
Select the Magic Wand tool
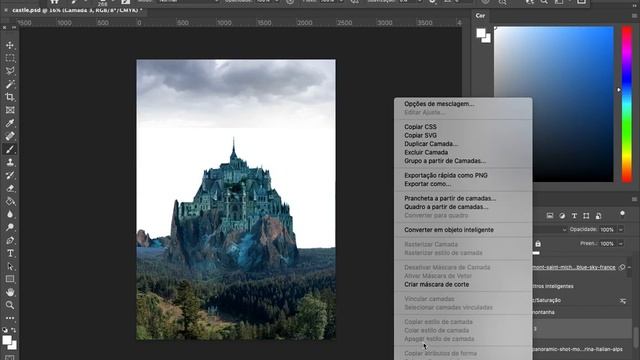pyautogui.click(x=10, y=84)
